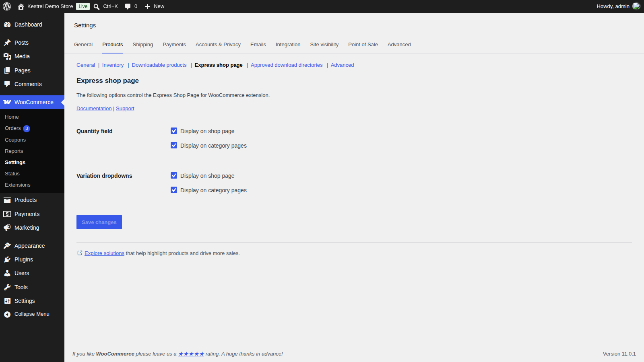The width and height of the screenshot is (644, 362).
Task: Open the comments bubble icon in admin bar
Action: [x=128, y=6]
